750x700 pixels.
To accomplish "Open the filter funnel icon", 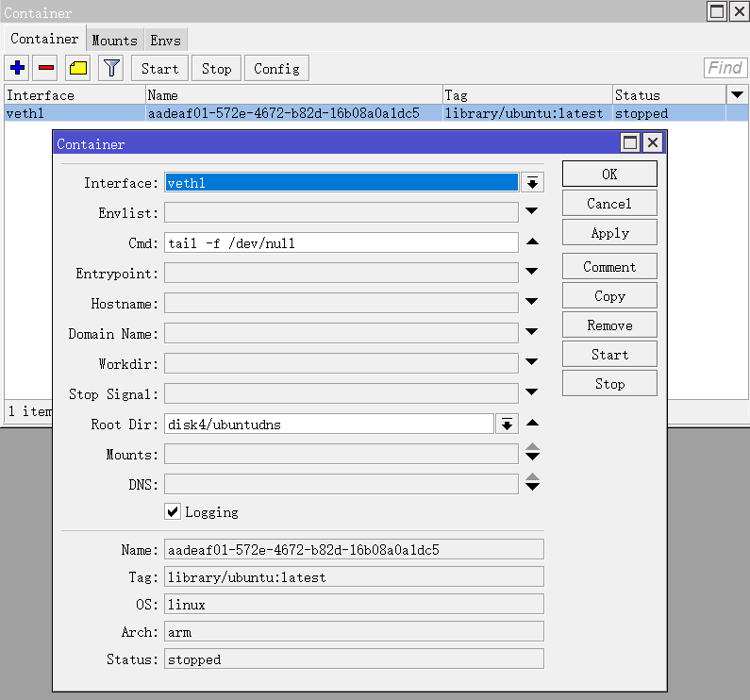I will click(x=111, y=68).
